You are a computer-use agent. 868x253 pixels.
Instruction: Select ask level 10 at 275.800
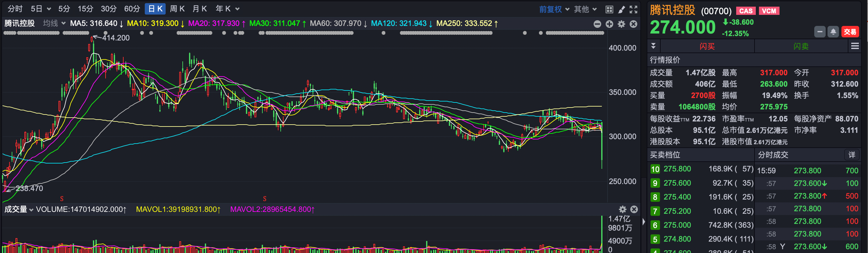click(701, 169)
